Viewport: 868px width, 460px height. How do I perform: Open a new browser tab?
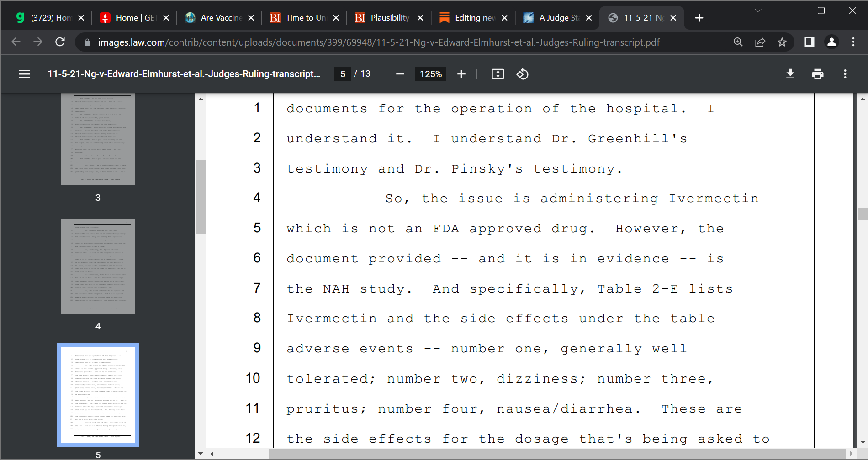point(699,18)
